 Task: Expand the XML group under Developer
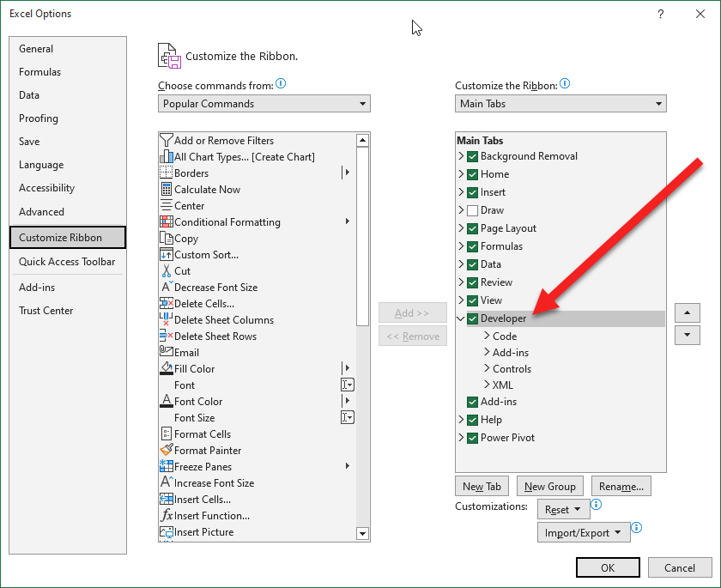tap(487, 385)
